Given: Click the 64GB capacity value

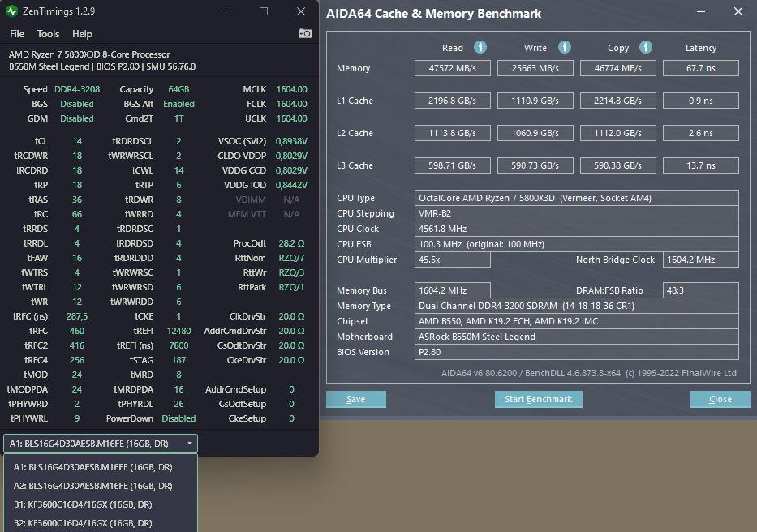Looking at the screenshot, I should 178,89.
